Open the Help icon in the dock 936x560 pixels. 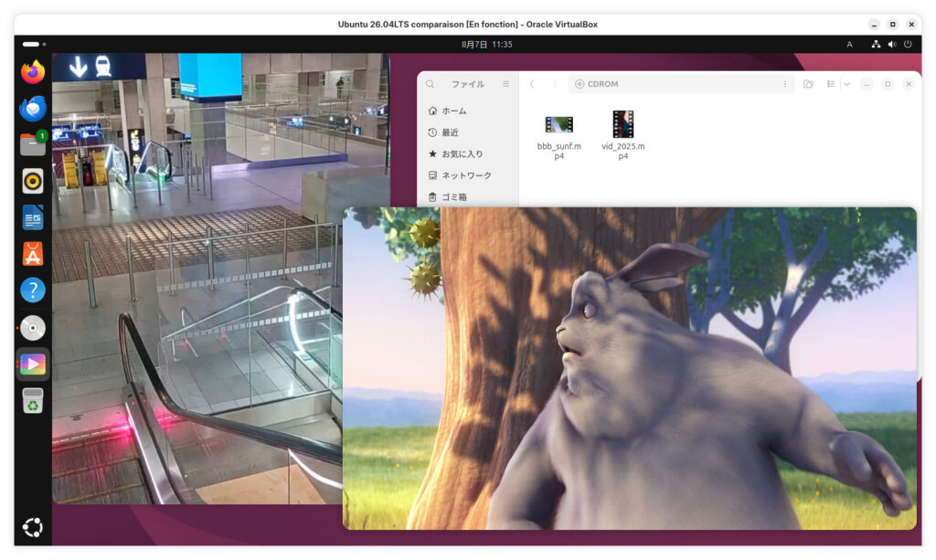(33, 290)
